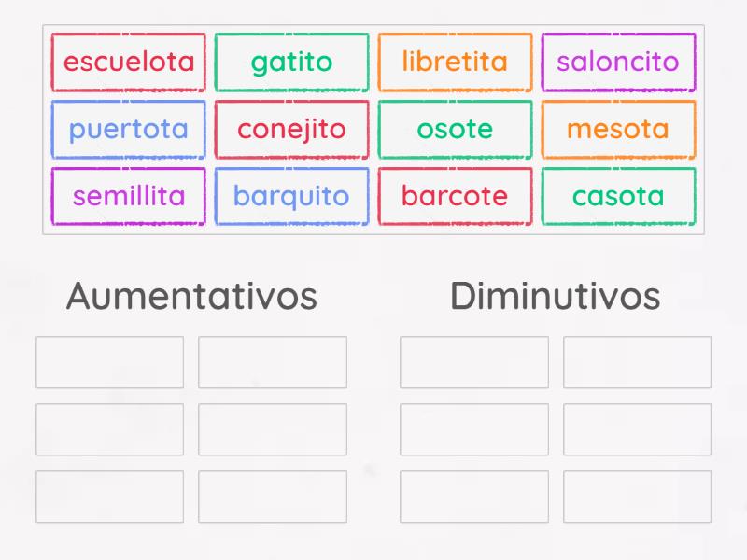Click the middle-row Aumentativos right slot

coord(273,428)
